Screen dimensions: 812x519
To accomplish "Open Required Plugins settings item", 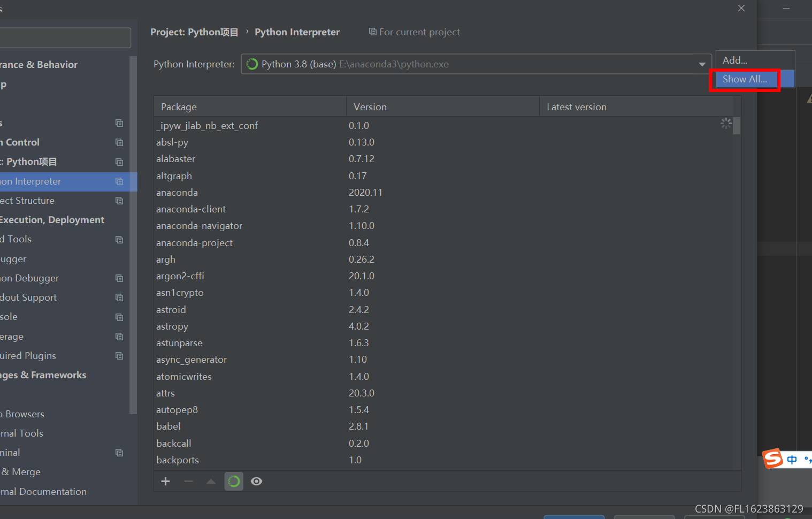I will click(64, 356).
